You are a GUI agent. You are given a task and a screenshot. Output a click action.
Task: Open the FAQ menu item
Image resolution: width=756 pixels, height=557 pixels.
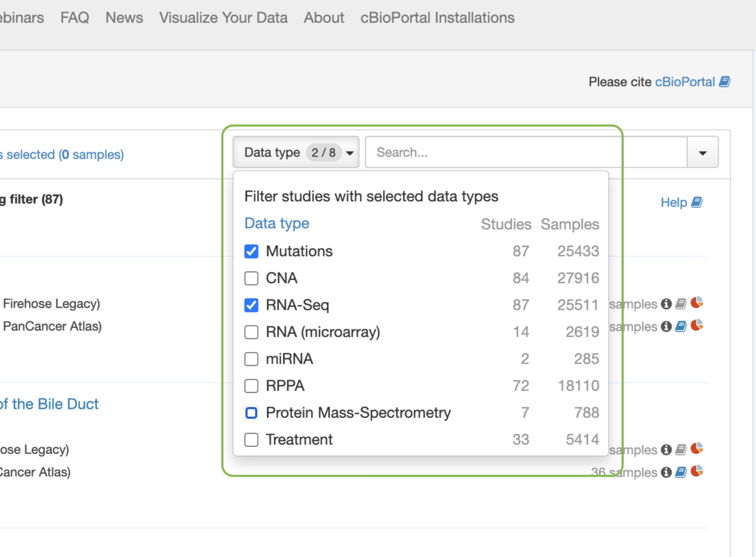pos(75,18)
